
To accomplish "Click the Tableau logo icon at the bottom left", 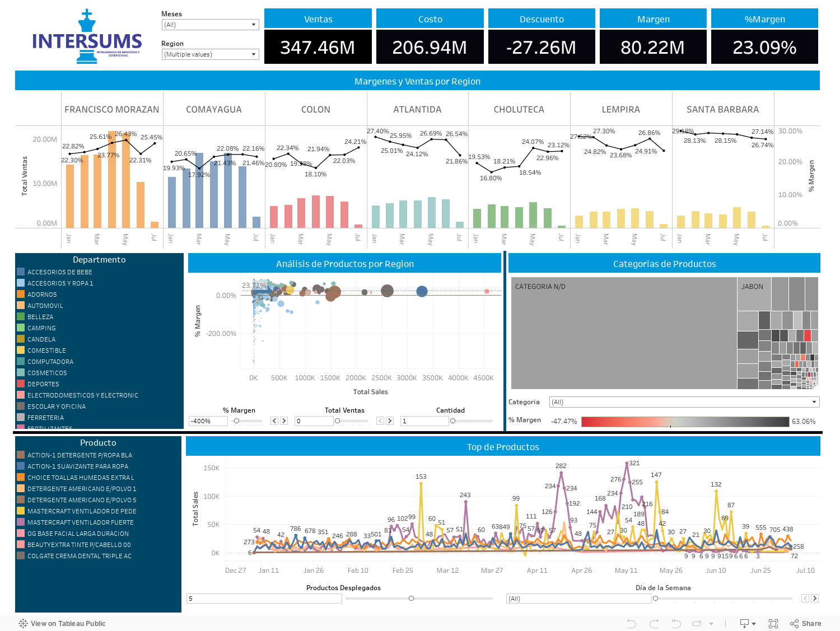I will (x=23, y=623).
